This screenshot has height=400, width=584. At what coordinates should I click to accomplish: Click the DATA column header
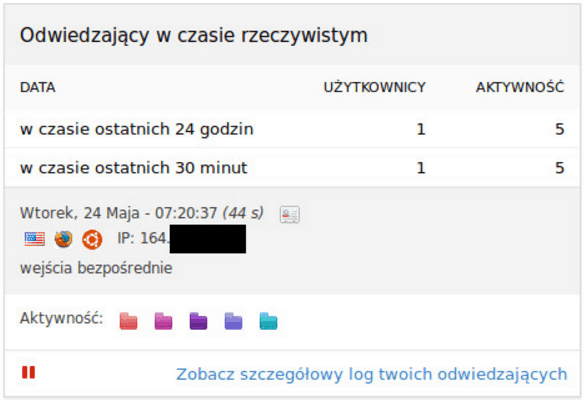pyautogui.click(x=38, y=88)
